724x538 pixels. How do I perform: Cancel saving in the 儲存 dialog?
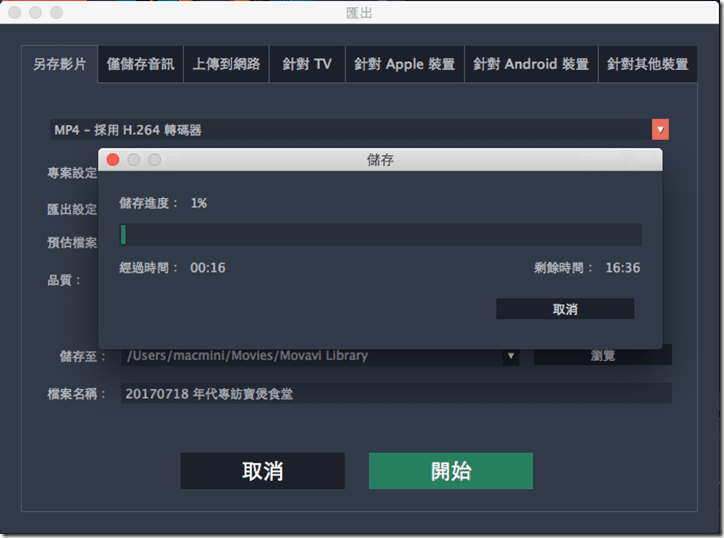point(565,309)
